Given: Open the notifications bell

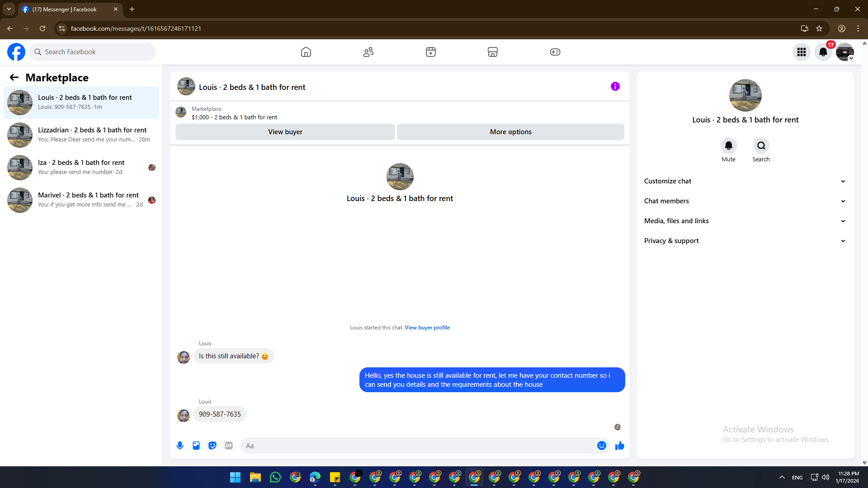Looking at the screenshot, I should [823, 52].
